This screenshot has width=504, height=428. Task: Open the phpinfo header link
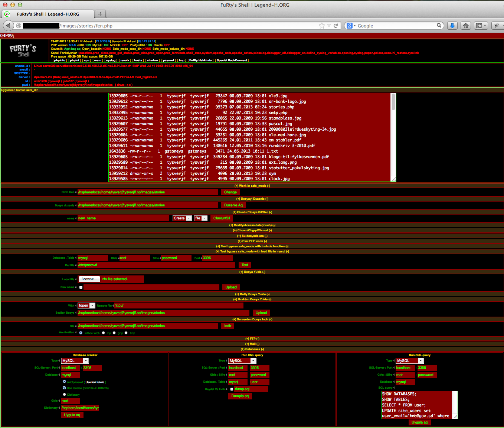pos(59,60)
